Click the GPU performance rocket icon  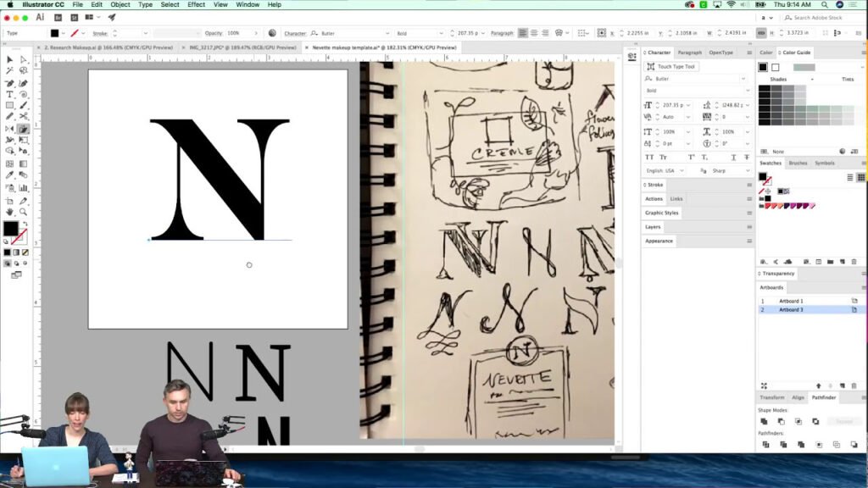[112, 18]
